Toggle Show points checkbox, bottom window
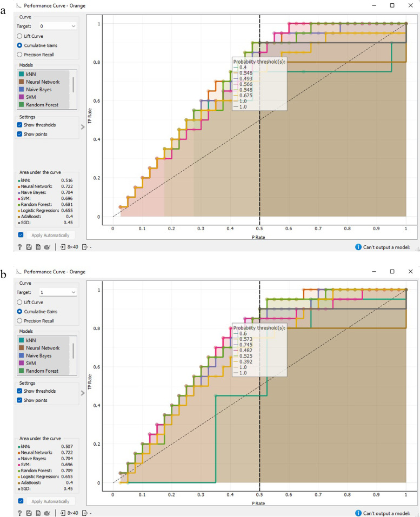Screen dimensions: 420x517 pyautogui.click(x=19, y=400)
